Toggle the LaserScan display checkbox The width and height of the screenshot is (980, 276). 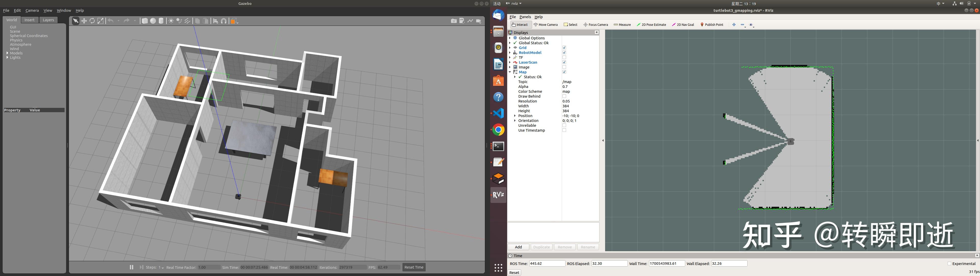564,62
